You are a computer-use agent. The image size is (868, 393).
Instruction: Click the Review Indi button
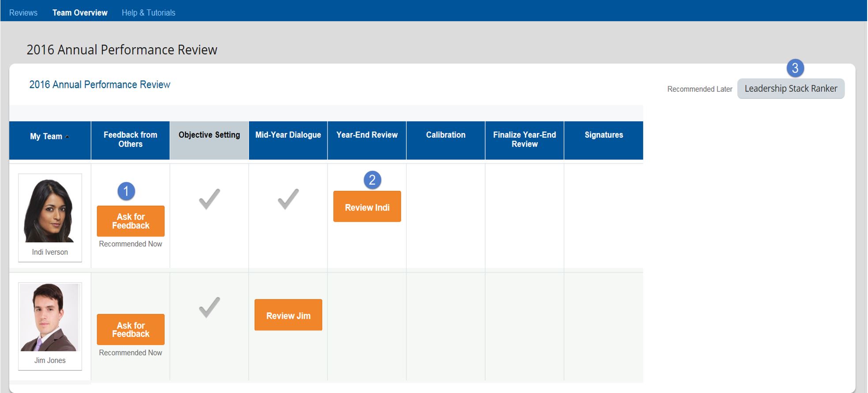(x=367, y=206)
